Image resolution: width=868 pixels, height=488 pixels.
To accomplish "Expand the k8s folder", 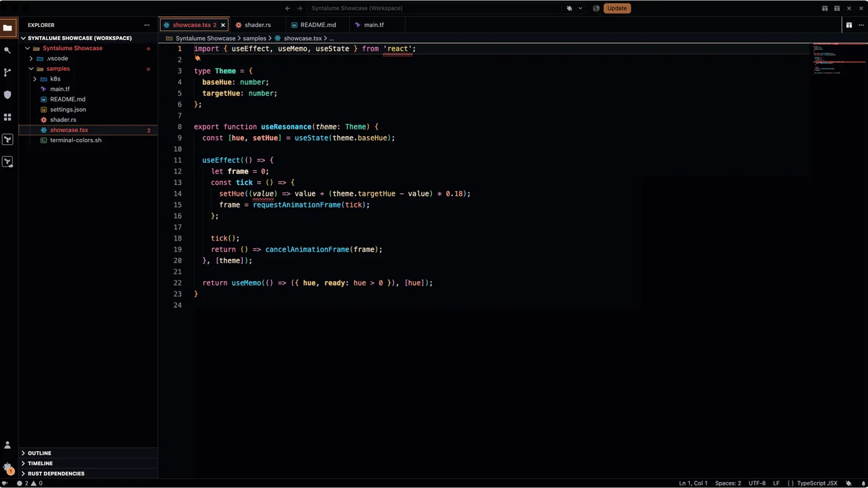I will (88, 79).
